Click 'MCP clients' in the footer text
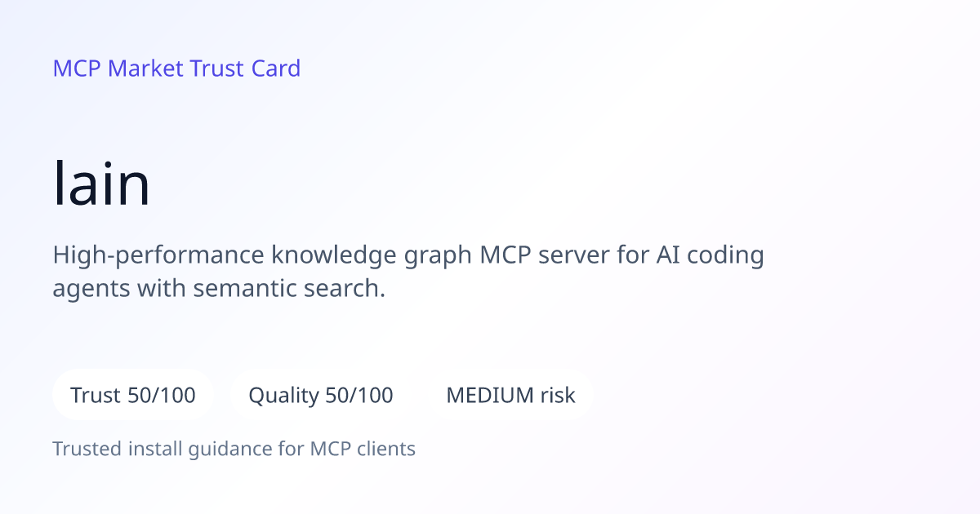 pyautogui.click(x=363, y=449)
